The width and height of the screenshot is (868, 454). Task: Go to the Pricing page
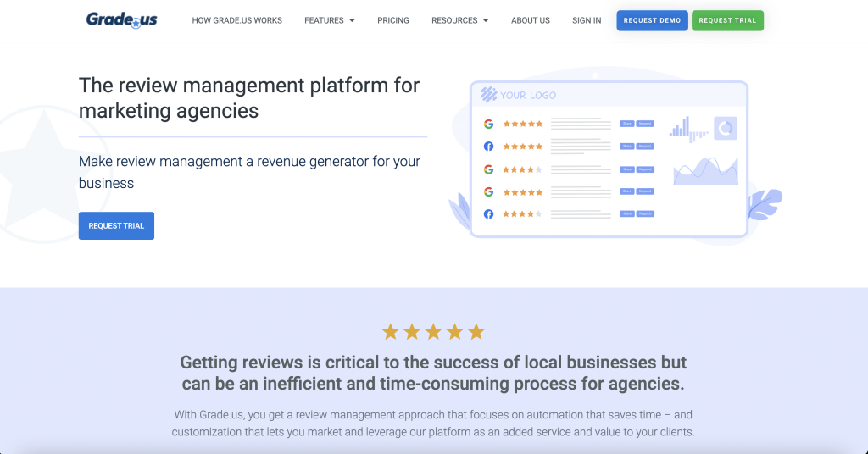[x=393, y=20]
